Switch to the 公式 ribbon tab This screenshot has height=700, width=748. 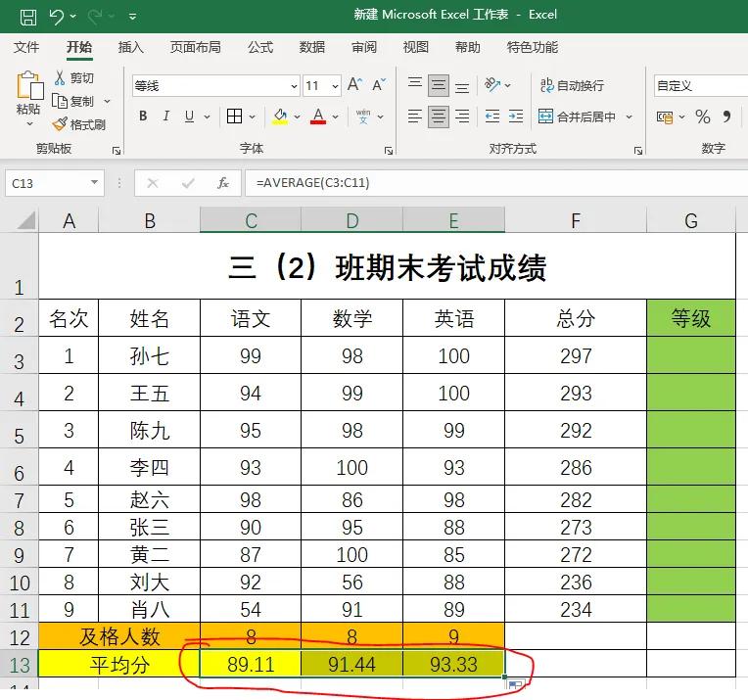click(260, 47)
